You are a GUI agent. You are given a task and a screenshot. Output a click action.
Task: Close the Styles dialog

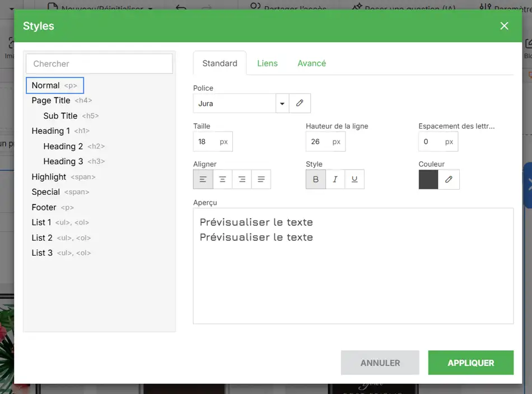(504, 26)
